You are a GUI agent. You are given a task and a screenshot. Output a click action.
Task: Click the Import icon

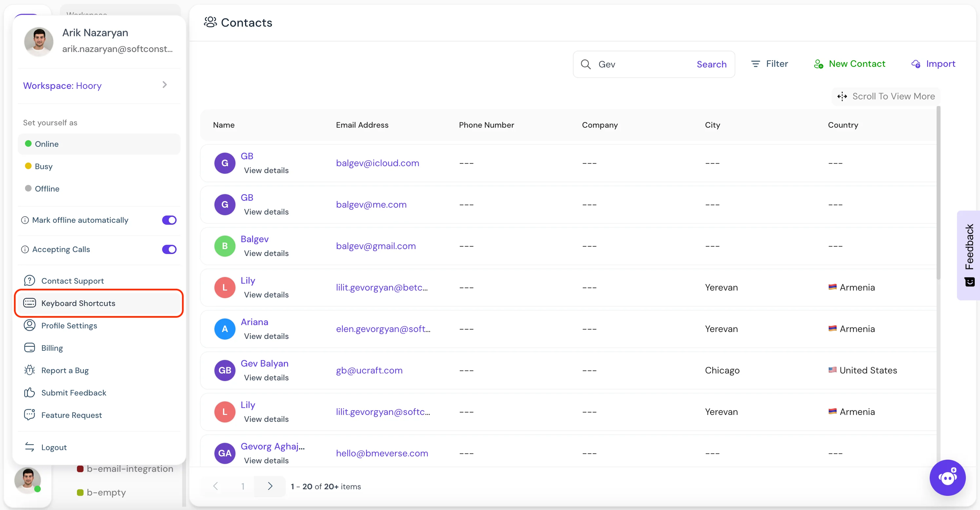pyautogui.click(x=916, y=64)
